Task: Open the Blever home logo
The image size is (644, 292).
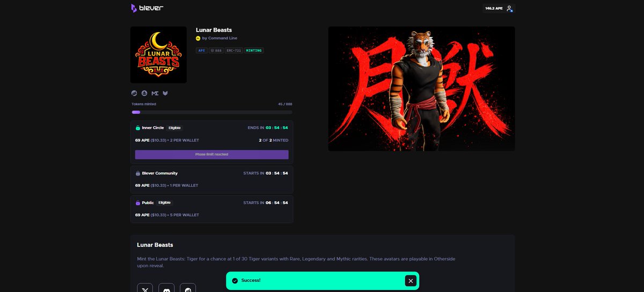Action: click(147, 8)
